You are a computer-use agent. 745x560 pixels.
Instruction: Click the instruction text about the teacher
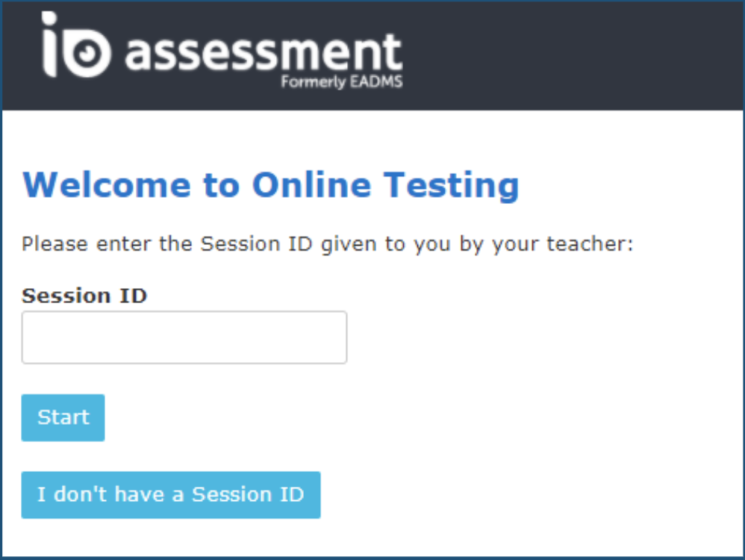click(328, 244)
